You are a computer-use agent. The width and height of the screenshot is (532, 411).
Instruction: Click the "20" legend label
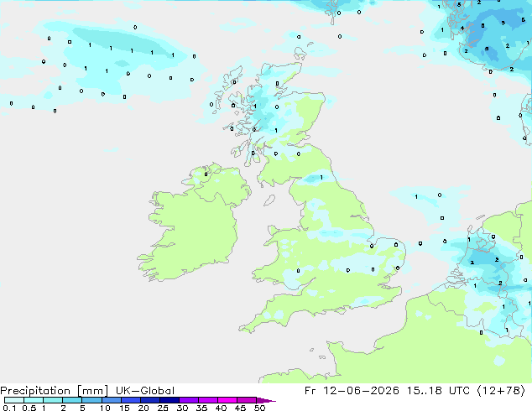point(143,408)
